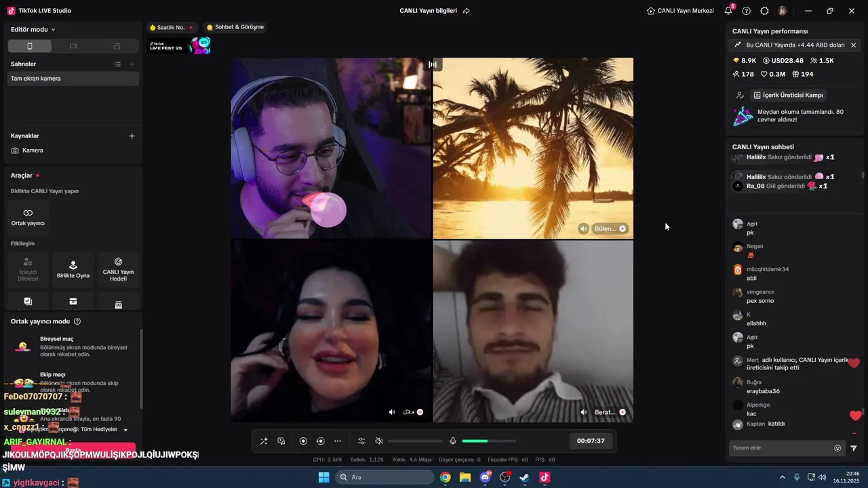The image size is (868, 488).
Task: Open Chrome from the taskbar
Action: click(x=445, y=477)
